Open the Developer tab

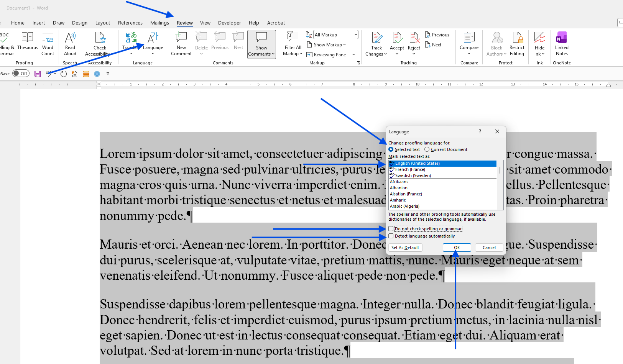[230, 23]
